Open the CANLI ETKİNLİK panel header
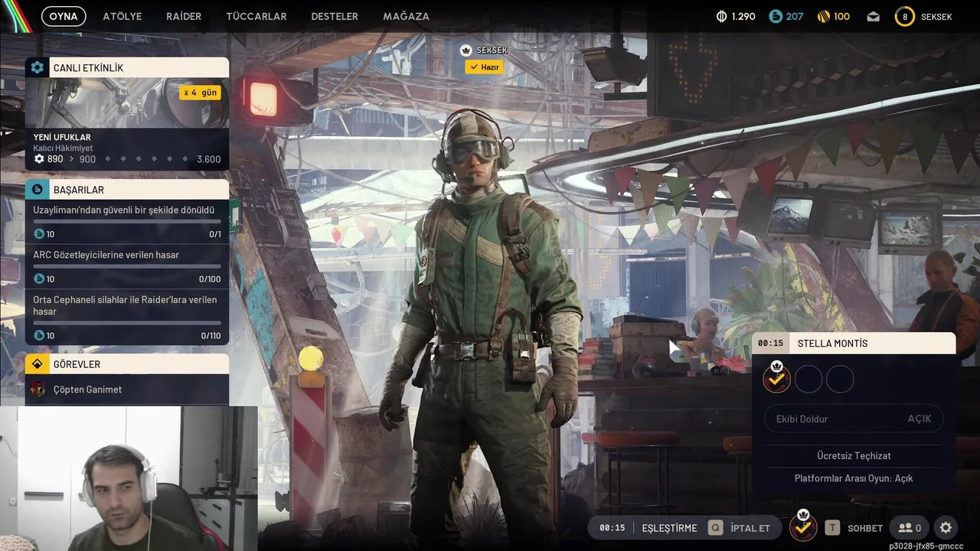 point(127,67)
